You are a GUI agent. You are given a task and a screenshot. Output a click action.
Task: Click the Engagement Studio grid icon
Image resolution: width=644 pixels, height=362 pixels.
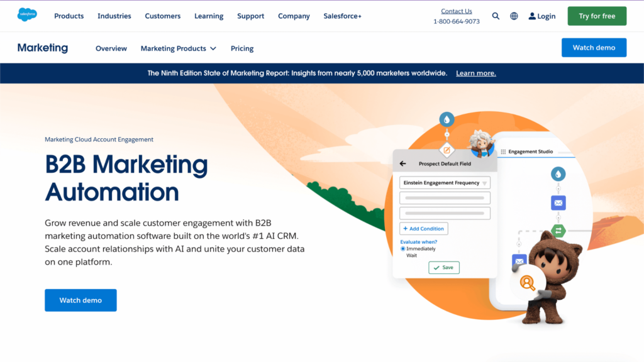pyautogui.click(x=503, y=152)
